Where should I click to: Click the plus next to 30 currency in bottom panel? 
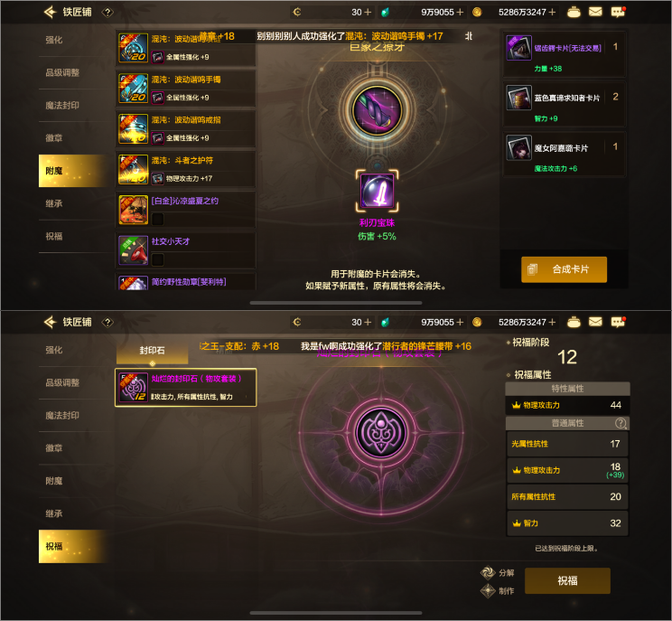368,322
